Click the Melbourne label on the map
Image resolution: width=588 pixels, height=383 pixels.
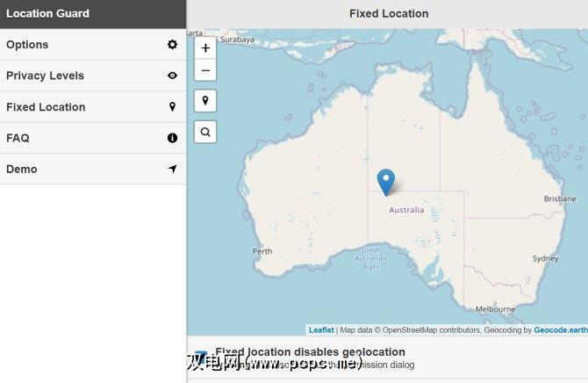(x=495, y=309)
